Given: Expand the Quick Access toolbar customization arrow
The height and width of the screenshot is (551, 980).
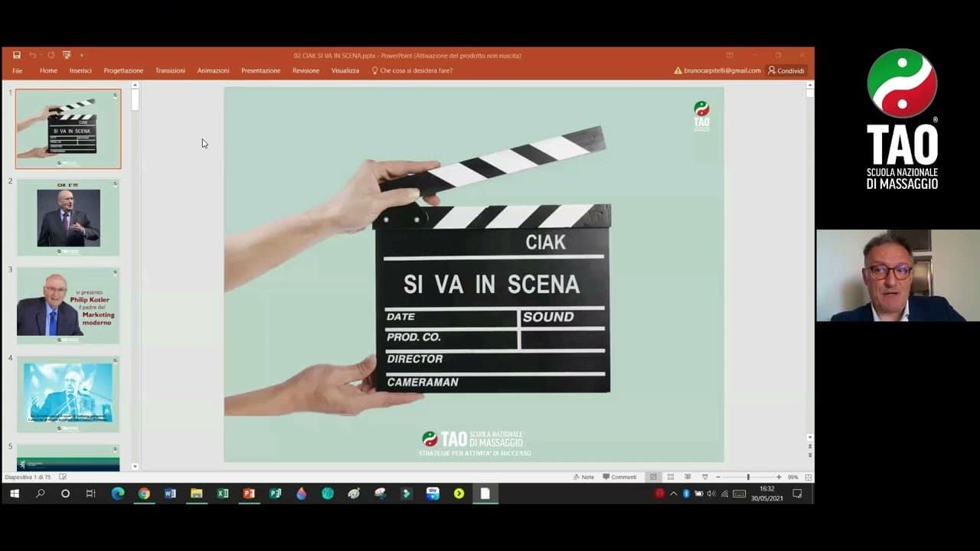Looking at the screenshot, I should click(x=82, y=55).
